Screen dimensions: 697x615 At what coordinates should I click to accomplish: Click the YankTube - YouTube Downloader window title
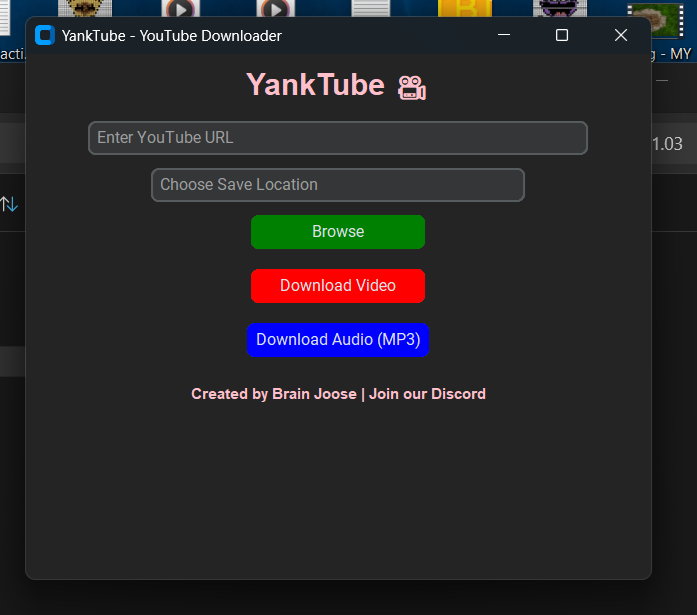tap(172, 36)
